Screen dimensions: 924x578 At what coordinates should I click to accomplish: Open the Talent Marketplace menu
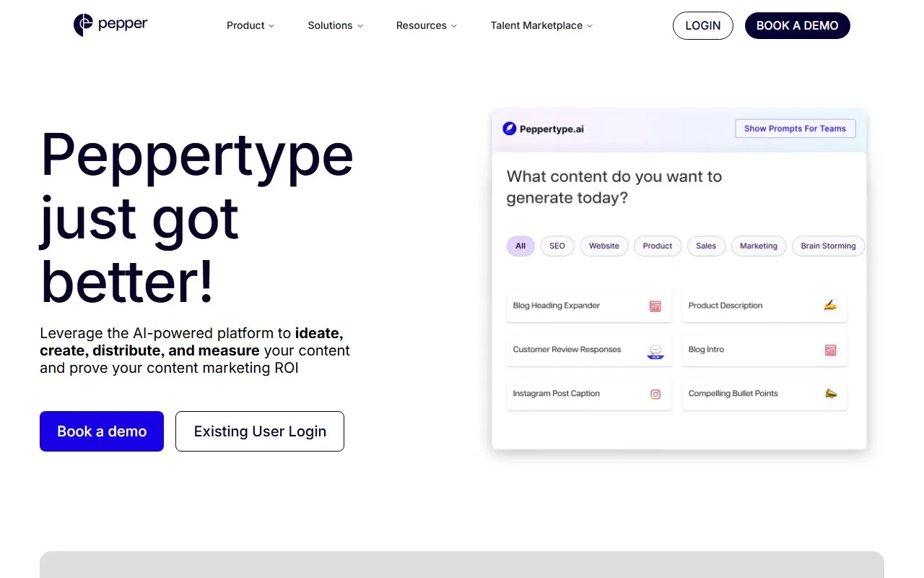tap(541, 25)
